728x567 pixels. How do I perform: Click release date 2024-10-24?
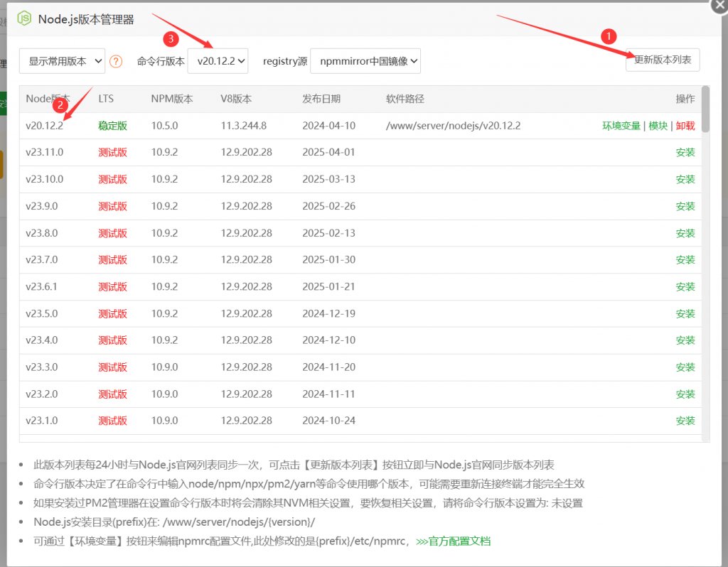pos(328,421)
